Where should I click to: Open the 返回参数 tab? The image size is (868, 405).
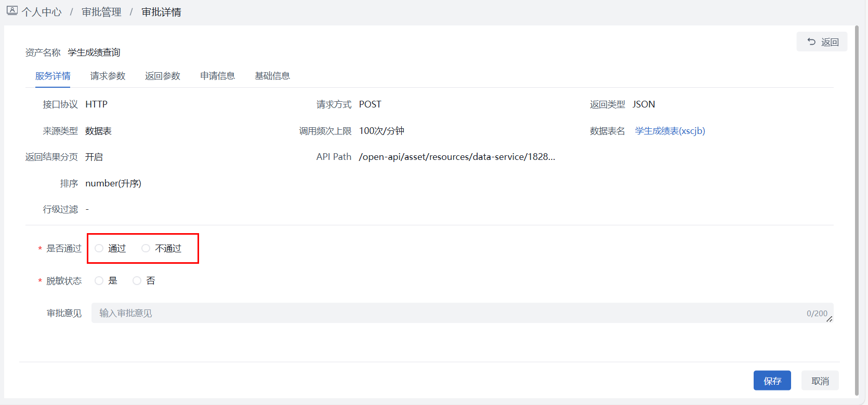click(x=163, y=76)
